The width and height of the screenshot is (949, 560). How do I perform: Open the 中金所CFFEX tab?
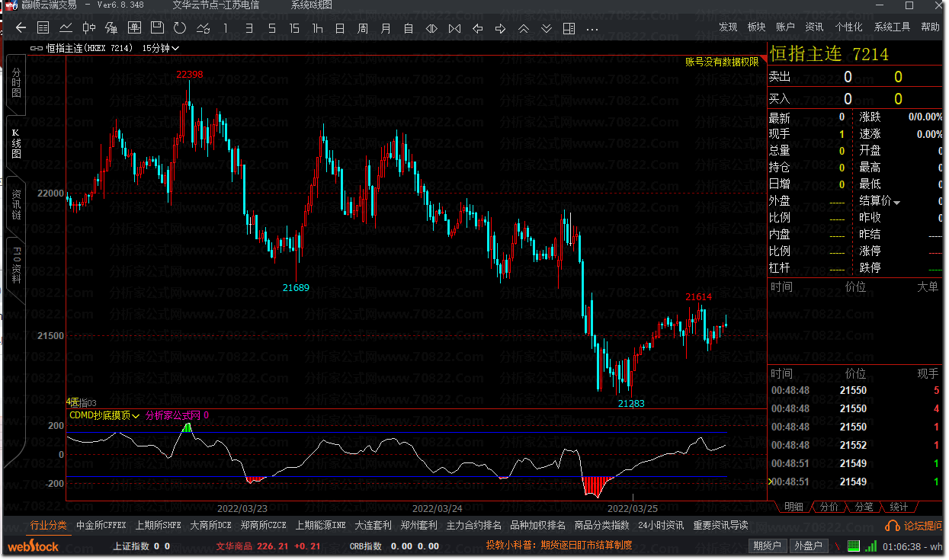(x=101, y=526)
